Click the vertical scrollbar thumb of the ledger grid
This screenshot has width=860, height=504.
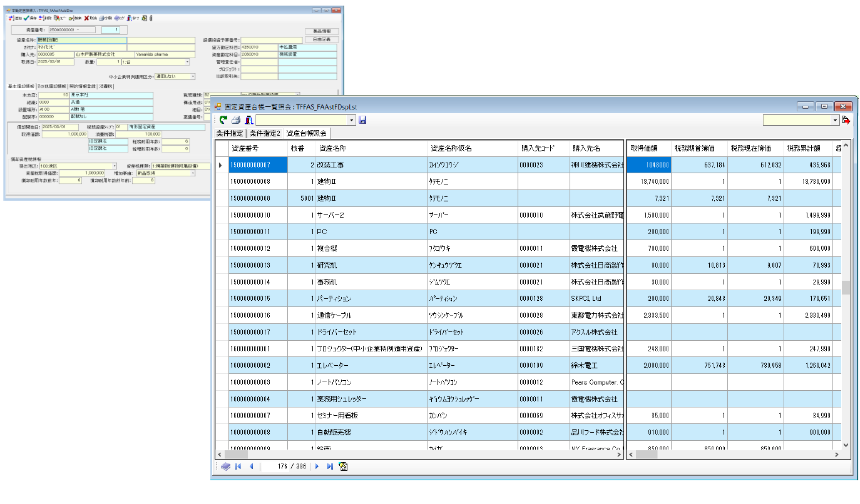coord(846,287)
